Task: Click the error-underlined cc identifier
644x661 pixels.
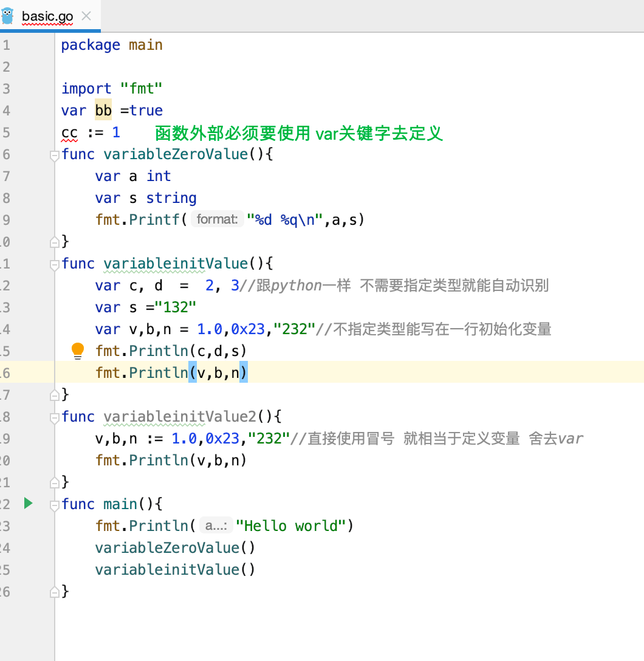Action: (69, 133)
